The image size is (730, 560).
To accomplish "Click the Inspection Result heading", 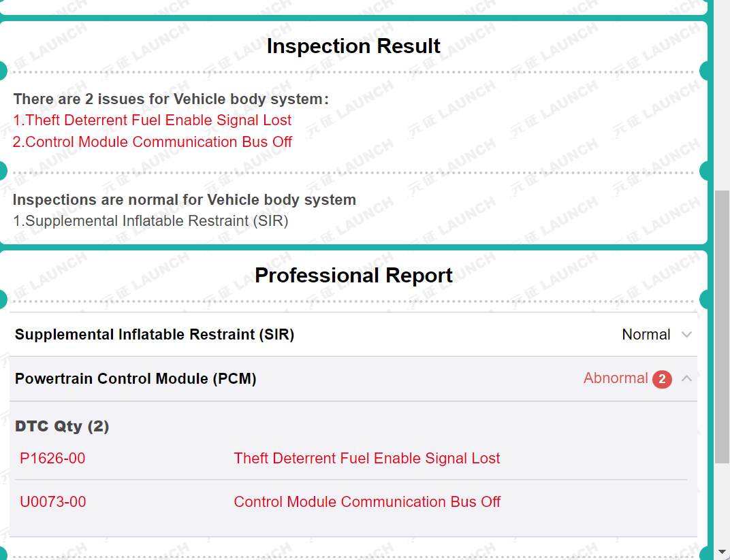I will point(353,46).
